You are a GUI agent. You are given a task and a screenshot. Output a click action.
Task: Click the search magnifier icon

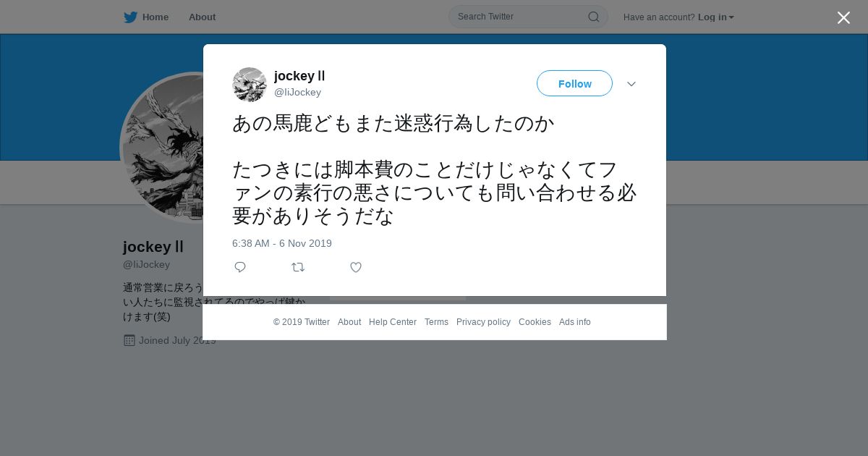tap(593, 17)
